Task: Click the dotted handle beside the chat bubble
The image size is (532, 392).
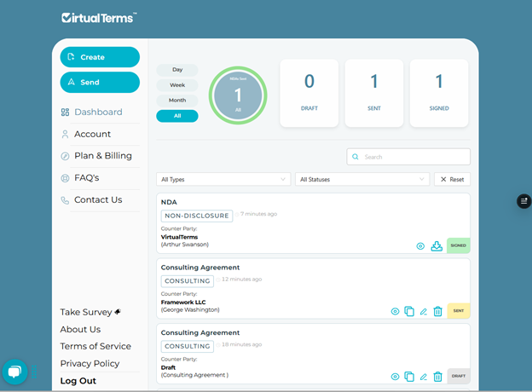Action: [34, 372]
